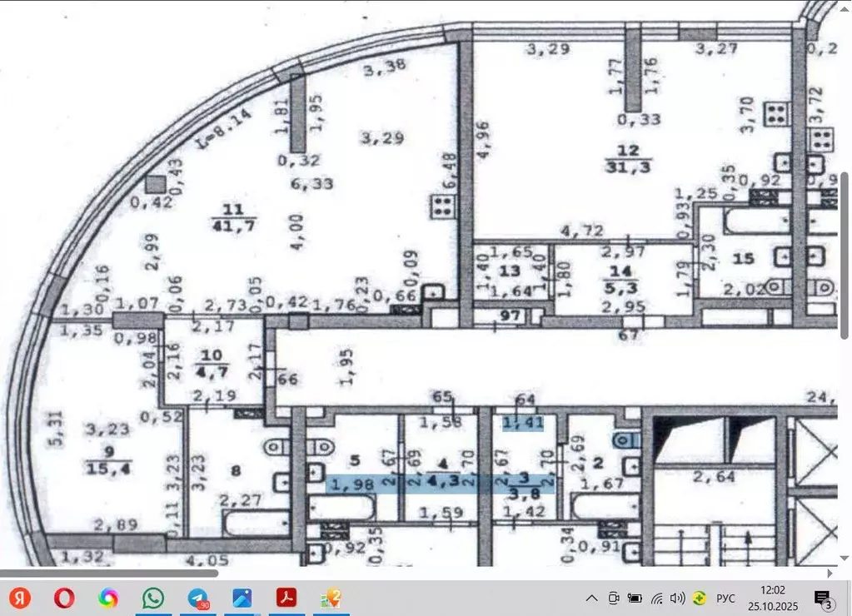Screen dimensions: 852x616
Task: Open the maps app with pin icon
Action: (331, 598)
